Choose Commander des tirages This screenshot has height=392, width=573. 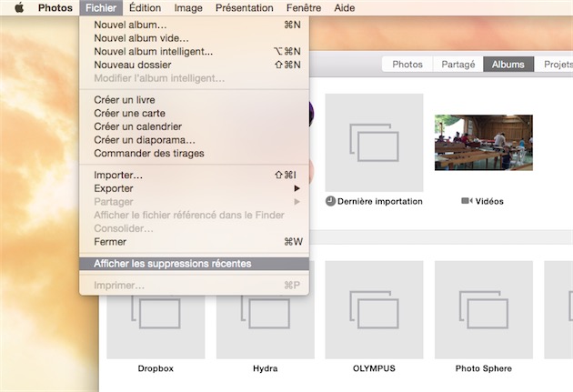195,153
